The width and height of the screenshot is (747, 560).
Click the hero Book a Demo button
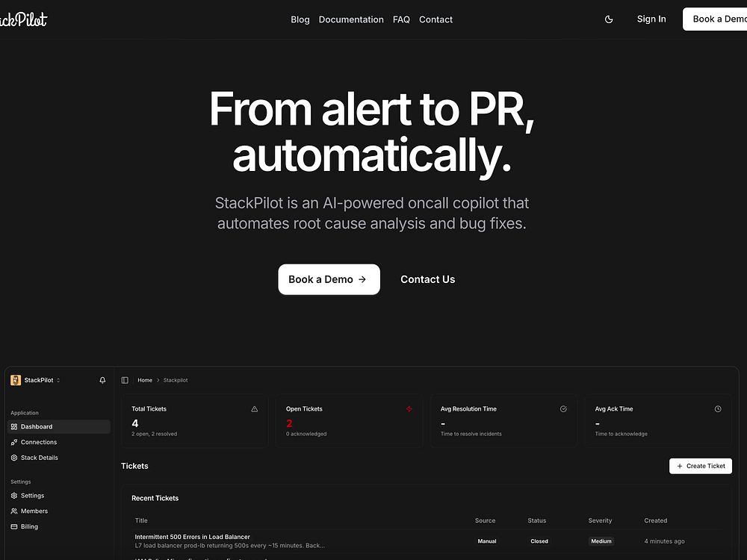(x=329, y=279)
